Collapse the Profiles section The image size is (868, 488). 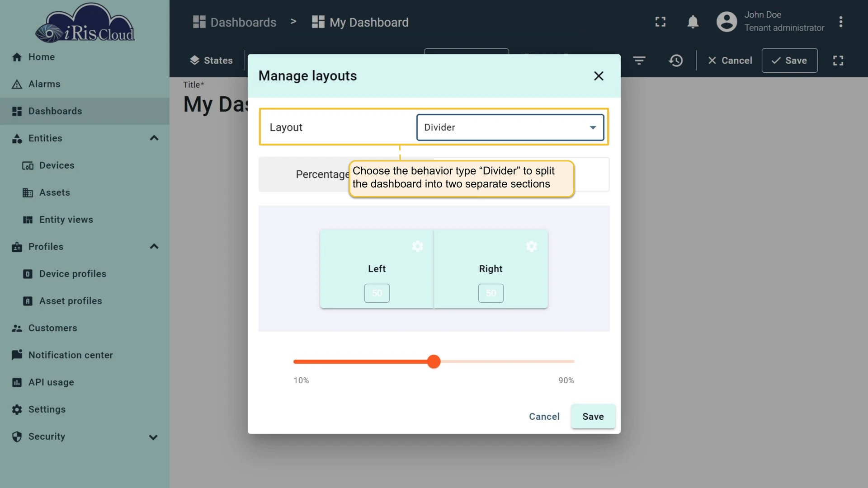[154, 247]
